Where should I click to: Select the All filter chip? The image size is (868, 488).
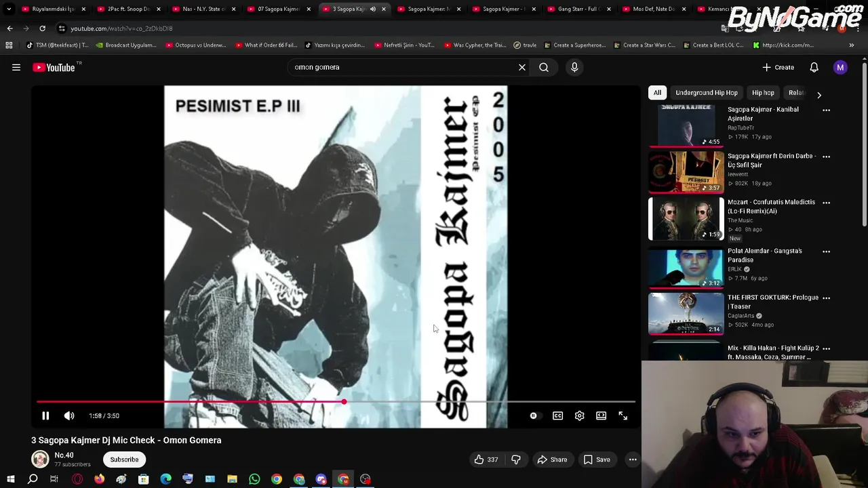point(657,93)
